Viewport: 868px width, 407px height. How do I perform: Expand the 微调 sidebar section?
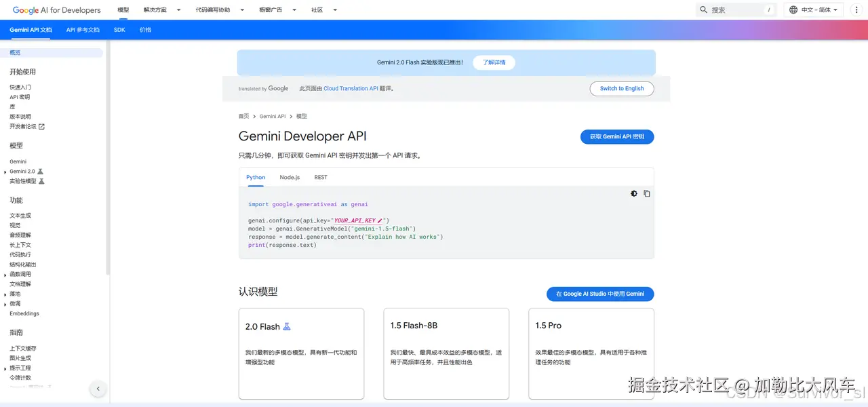point(5,304)
